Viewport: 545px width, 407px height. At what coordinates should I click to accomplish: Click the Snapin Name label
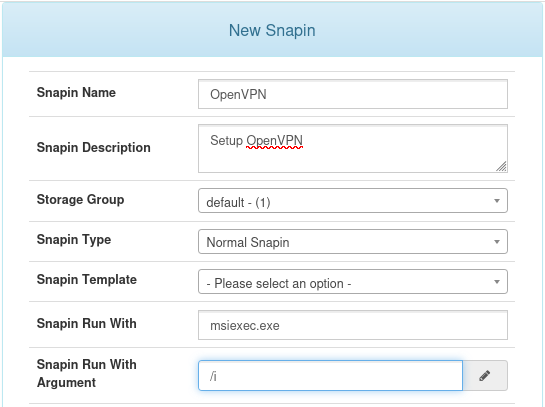click(x=76, y=92)
